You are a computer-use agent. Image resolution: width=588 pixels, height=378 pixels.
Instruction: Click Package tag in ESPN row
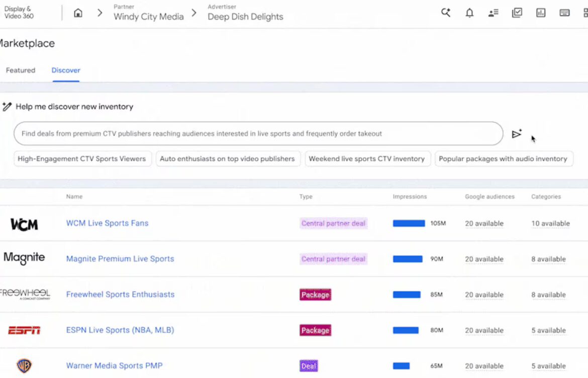(316, 330)
